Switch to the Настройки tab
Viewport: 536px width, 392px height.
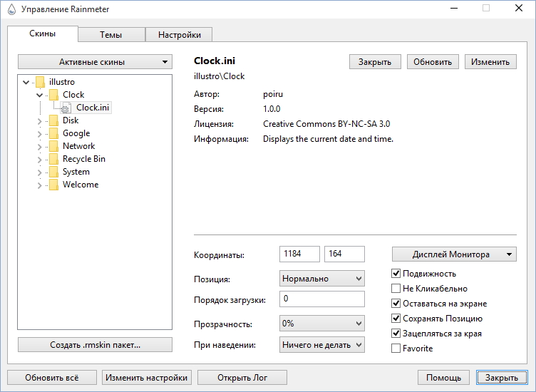point(179,34)
